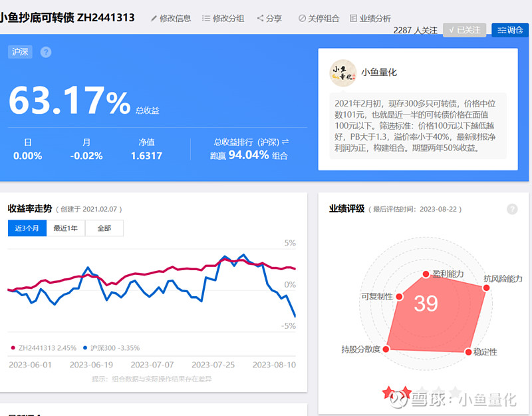Click the 分享 share link
This screenshot has height=416, width=532.
(274, 19)
